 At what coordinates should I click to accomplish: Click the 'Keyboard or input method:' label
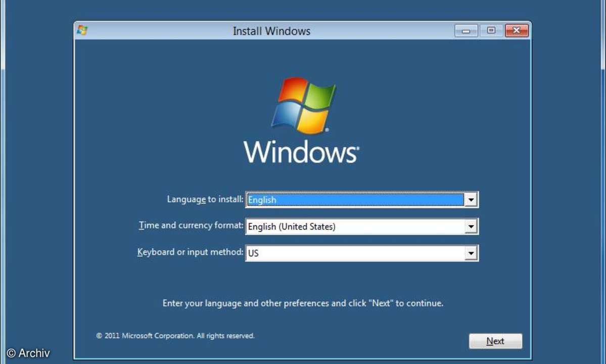pos(191,252)
